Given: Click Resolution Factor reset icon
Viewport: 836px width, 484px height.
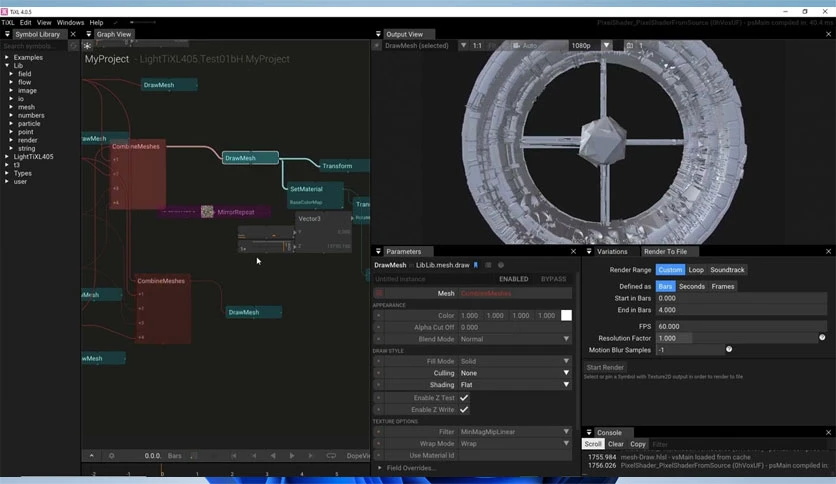Looking at the screenshot, I should point(822,337).
